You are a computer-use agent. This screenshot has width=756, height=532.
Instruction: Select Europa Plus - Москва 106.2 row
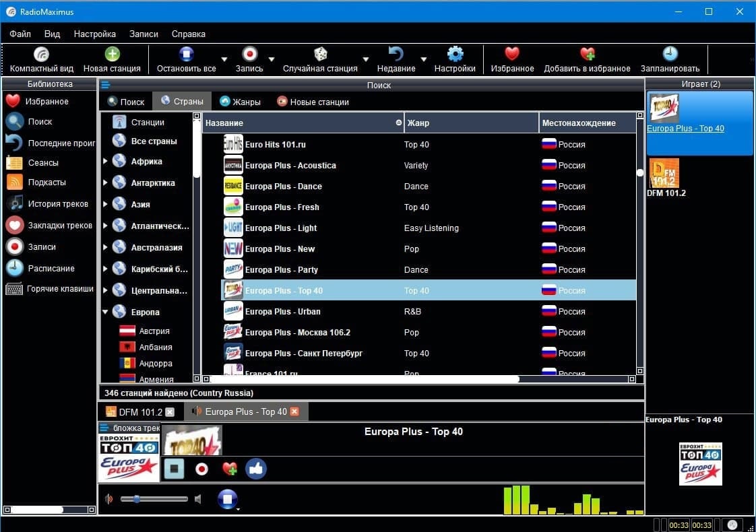[x=428, y=332]
